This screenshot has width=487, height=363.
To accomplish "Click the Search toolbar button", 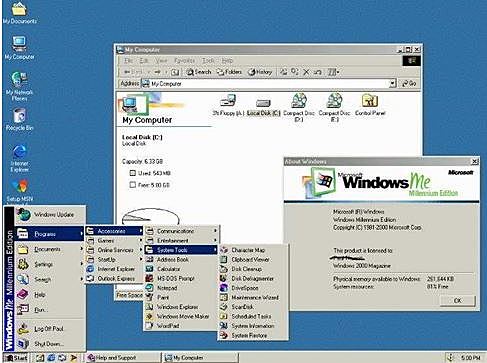I will click(199, 72).
